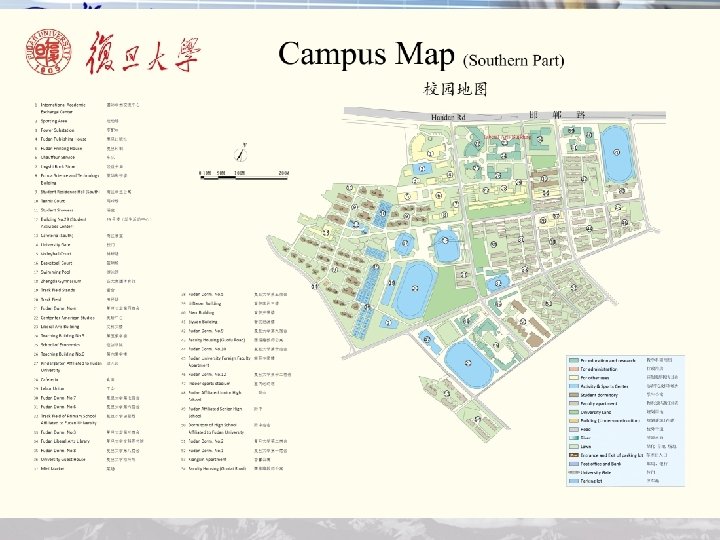Select the '(Southern Part)' subtitle
Image resolution: width=720 pixels, height=540 pixels.
[x=513, y=61]
